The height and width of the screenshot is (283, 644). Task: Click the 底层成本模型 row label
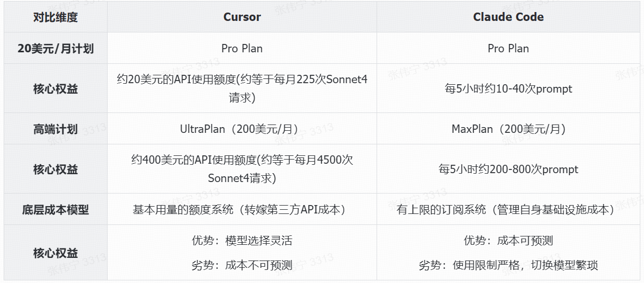click(x=55, y=210)
